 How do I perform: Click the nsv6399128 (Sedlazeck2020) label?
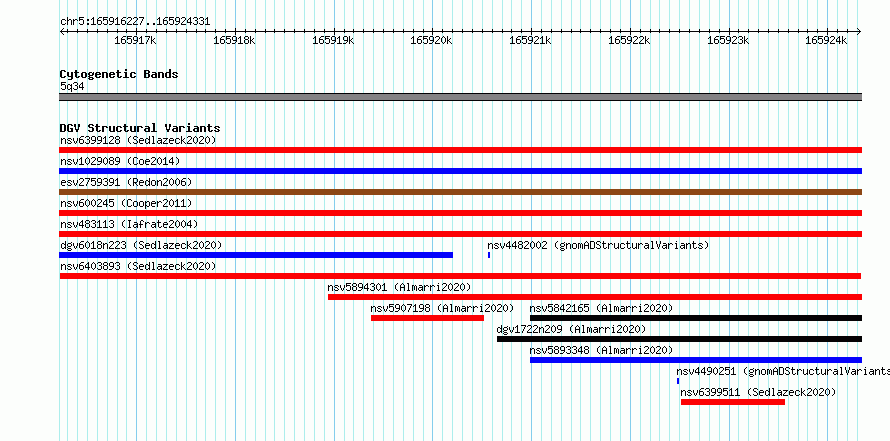point(138,140)
